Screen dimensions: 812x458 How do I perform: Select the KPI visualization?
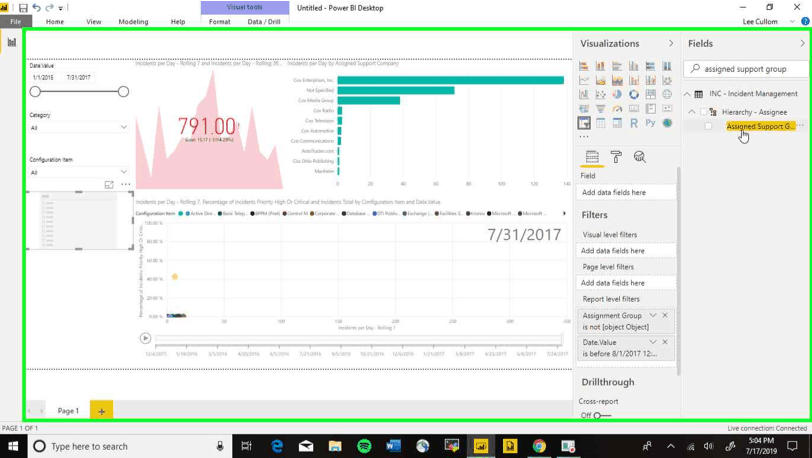tap(667, 109)
